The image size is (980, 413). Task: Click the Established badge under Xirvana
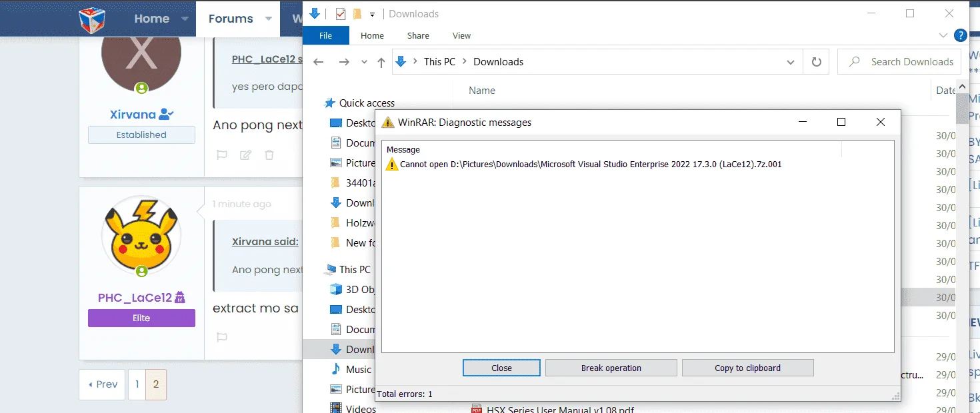click(x=141, y=135)
